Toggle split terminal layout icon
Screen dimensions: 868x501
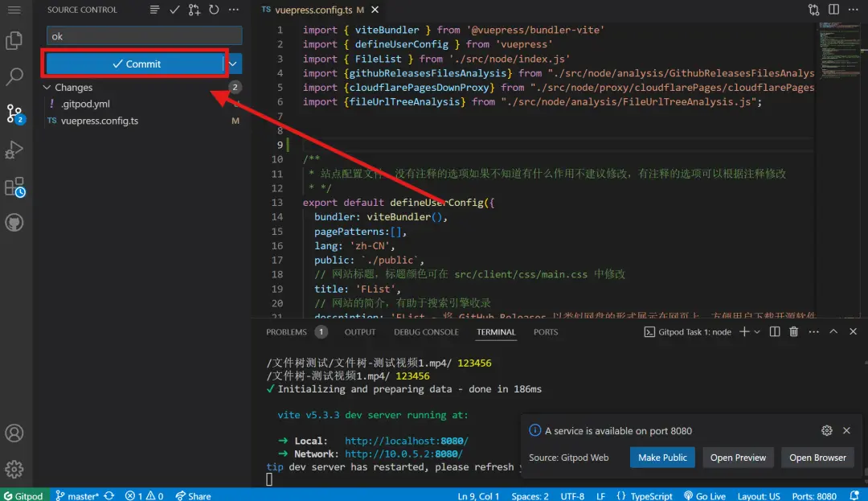[x=775, y=331]
